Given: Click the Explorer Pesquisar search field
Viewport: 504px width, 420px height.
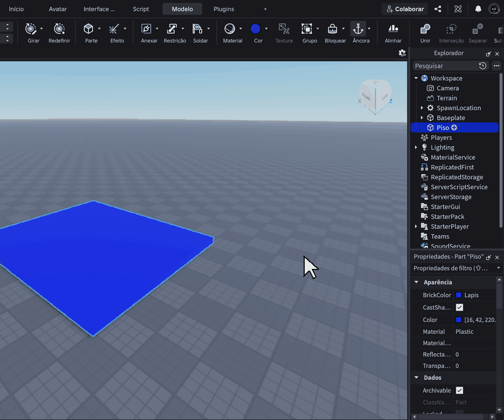Looking at the screenshot, I should pos(445,66).
